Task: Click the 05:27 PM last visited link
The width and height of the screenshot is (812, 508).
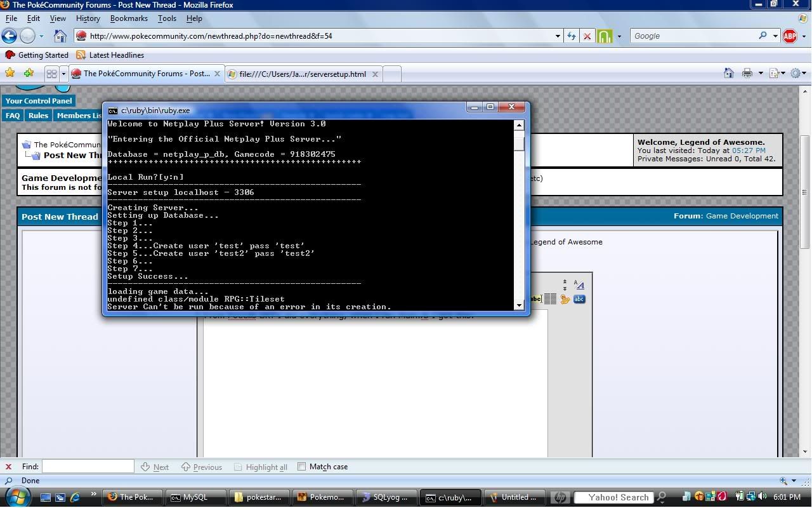Action: (749, 150)
